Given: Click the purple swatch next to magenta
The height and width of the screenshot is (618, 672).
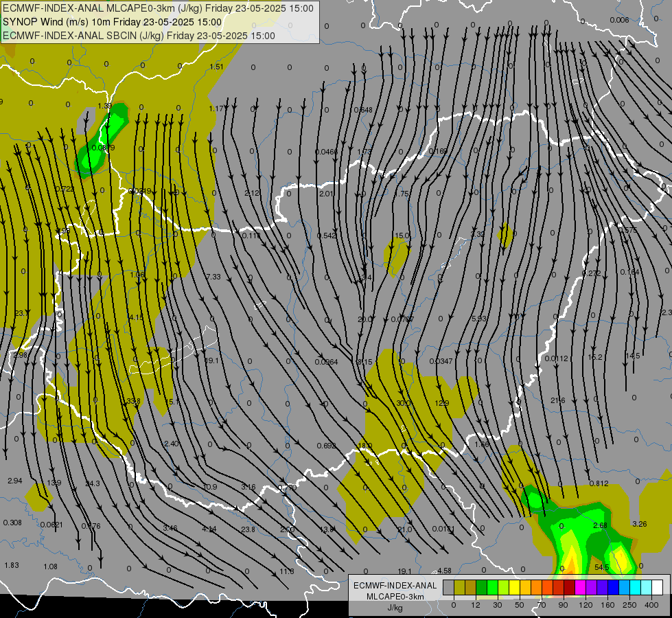Looking at the screenshot, I should [592, 587].
